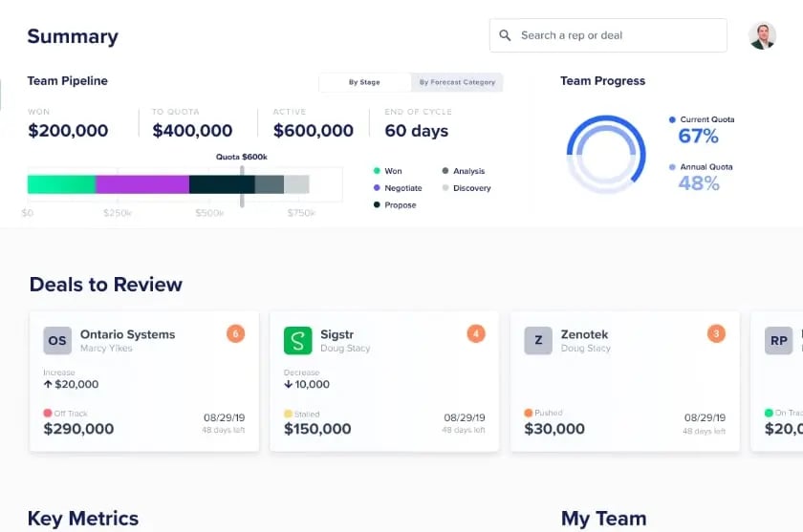Screen dimensions: 803x532
Task: Click the up arrow beside $20,000
Action: (x=48, y=384)
